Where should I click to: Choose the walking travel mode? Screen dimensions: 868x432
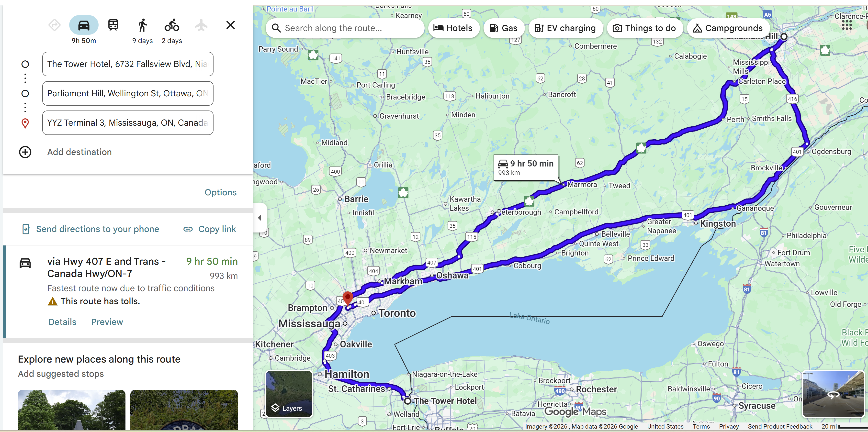pos(143,25)
